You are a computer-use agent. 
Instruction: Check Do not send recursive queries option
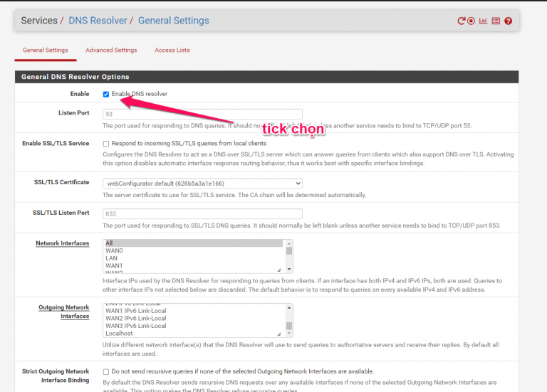(x=106, y=371)
